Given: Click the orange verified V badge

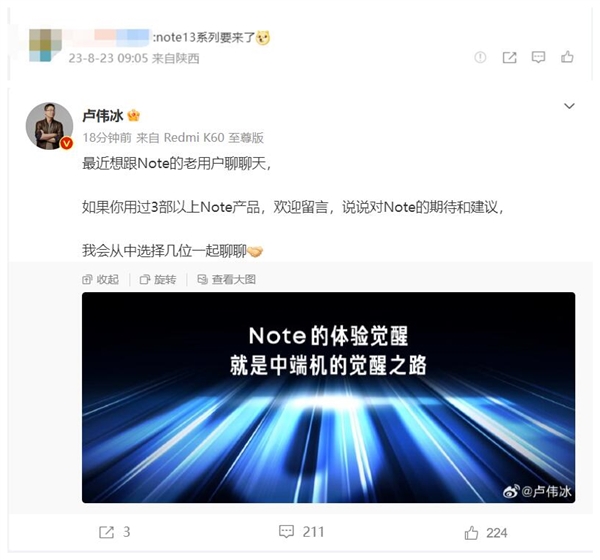Looking at the screenshot, I should [x=67, y=143].
